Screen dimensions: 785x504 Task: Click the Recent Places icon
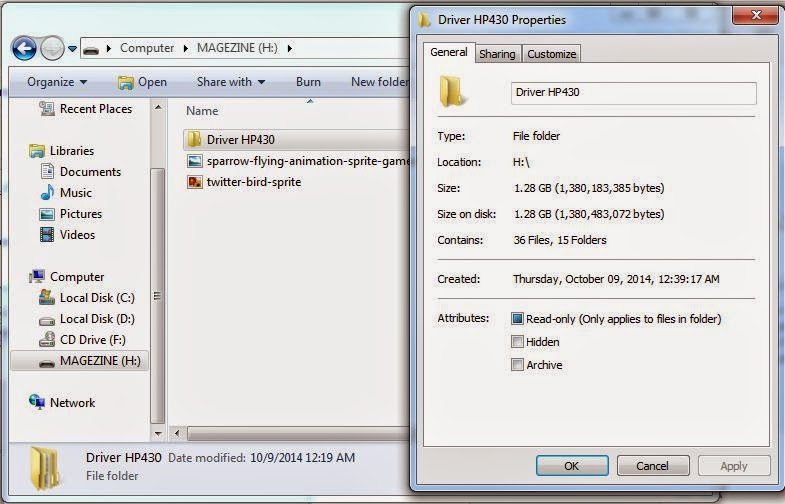[x=47, y=109]
